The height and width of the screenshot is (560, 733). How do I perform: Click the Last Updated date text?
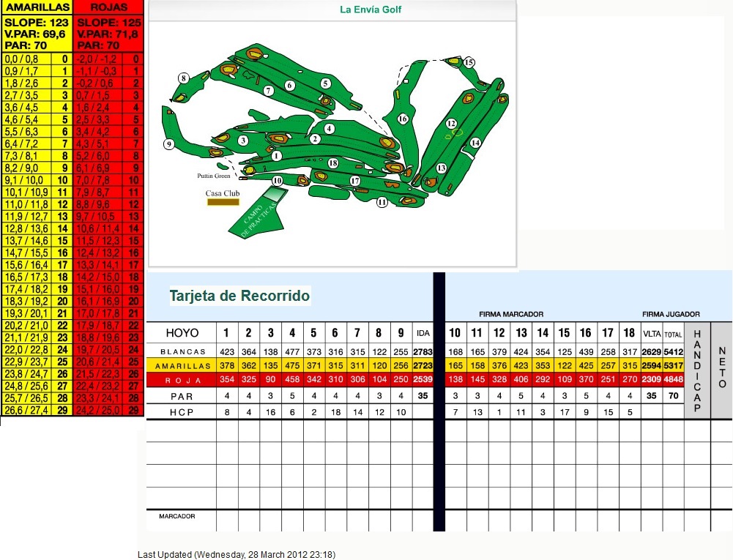[236, 555]
